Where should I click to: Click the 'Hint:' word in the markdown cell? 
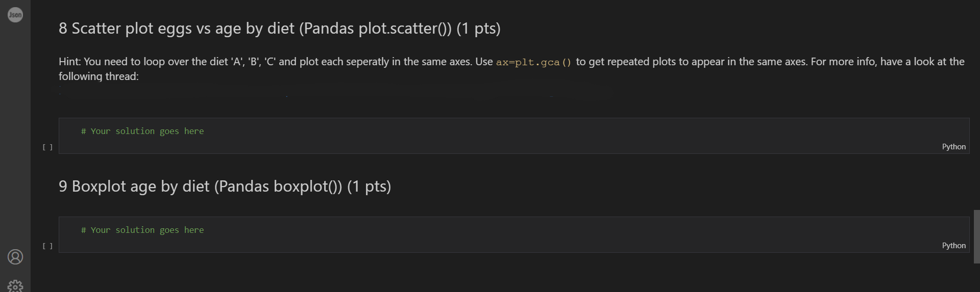[69, 62]
